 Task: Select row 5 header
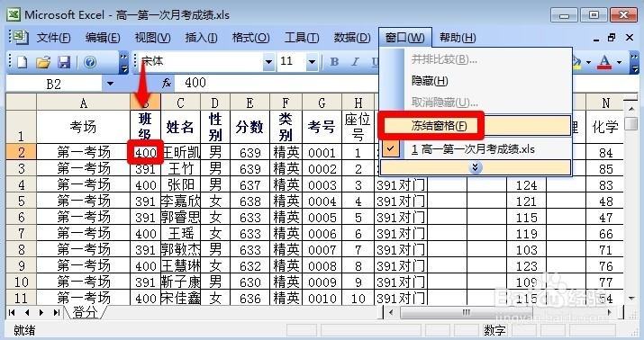coord(22,201)
